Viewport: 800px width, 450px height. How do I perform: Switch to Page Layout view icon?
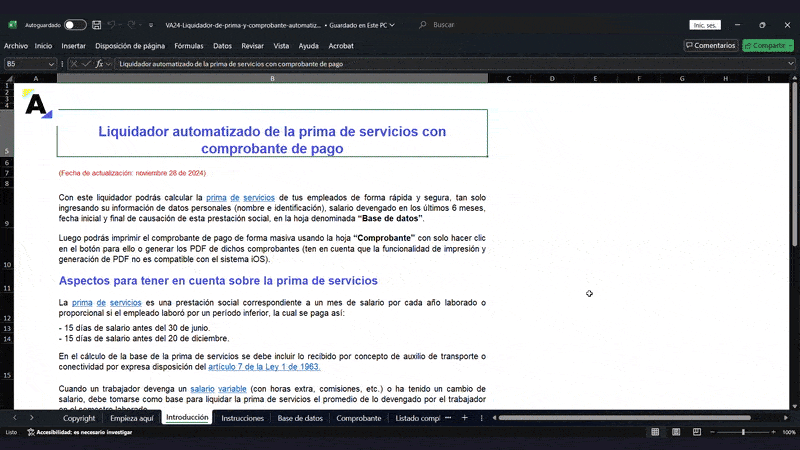coord(674,432)
